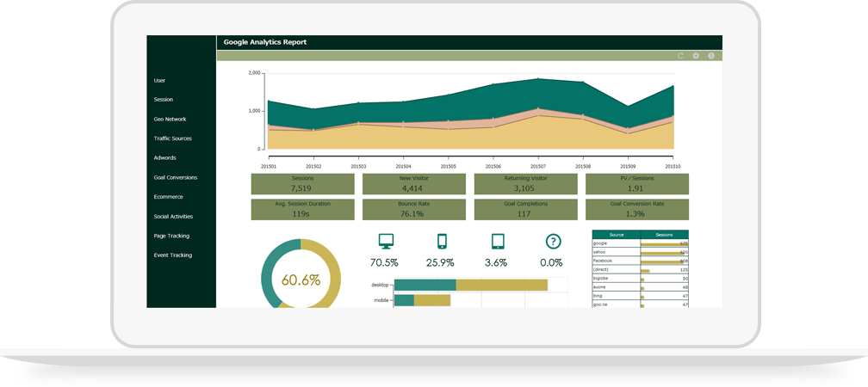Open settings via the gear icon
The height and width of the screenshot is (387, 868).
pos(696,56)
